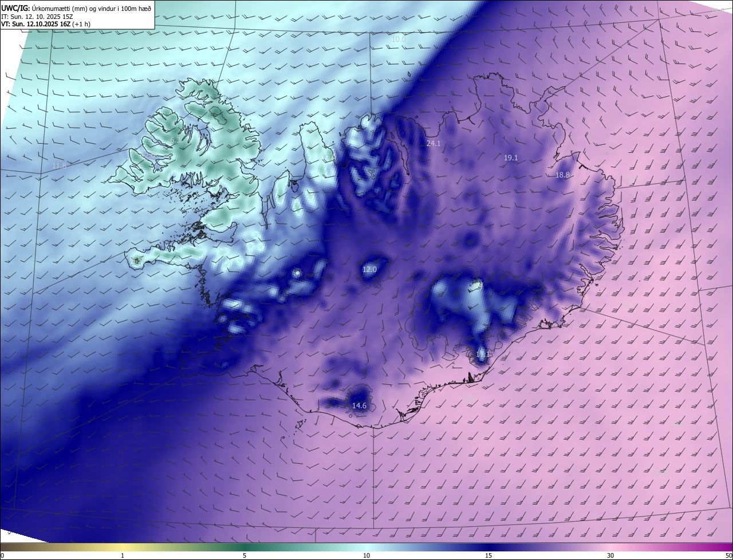The width and height of the screenshot is (733, 560).
Task: Click the 18.8 value label in east Iceland
Action: 562,175
